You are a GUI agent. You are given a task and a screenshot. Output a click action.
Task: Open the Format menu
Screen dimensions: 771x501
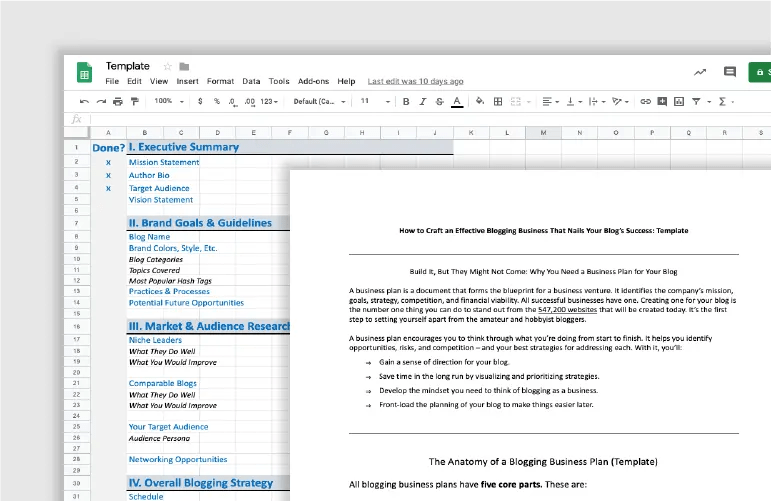click(220, 81)
